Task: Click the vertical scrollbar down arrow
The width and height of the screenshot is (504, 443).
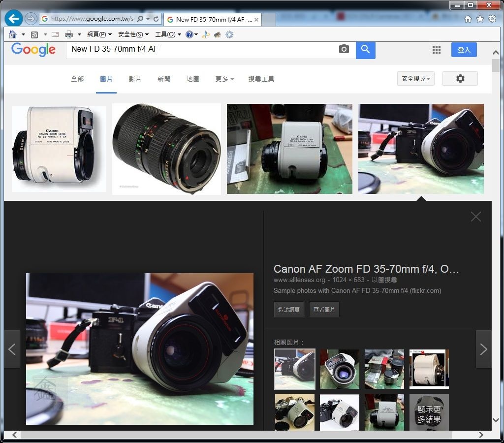Action: (x=496, y=420)
